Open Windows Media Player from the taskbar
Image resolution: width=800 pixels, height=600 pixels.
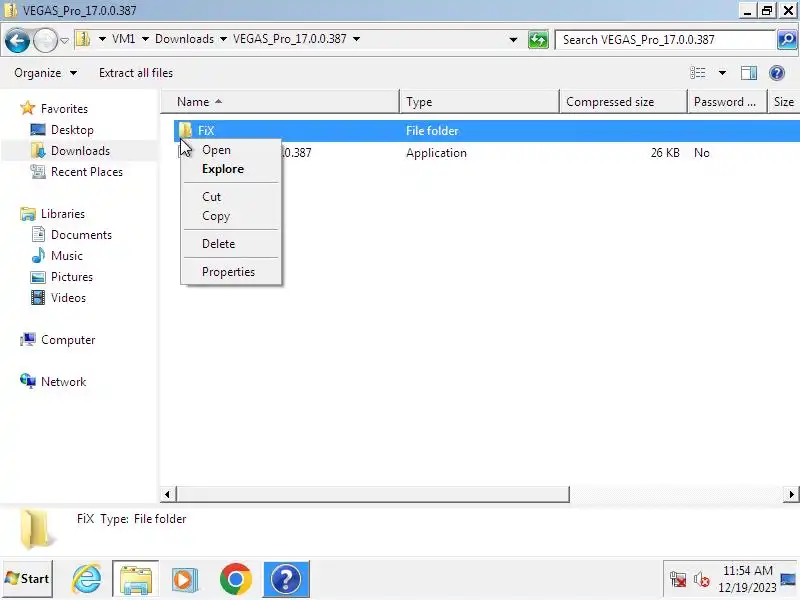(x=185, y=580)
